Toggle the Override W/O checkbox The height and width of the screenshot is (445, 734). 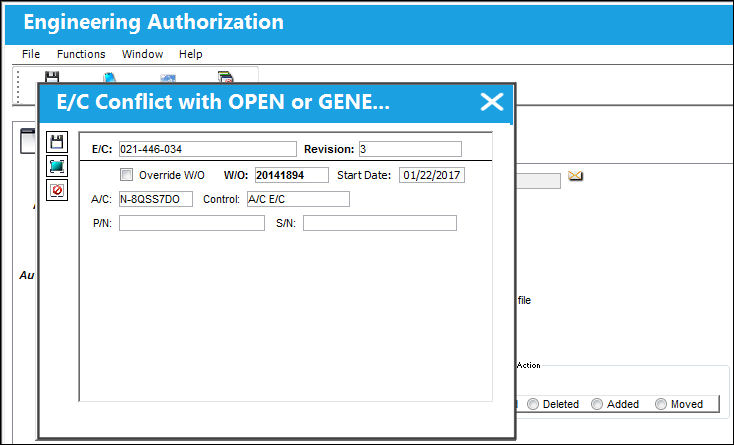click(126, 175)
